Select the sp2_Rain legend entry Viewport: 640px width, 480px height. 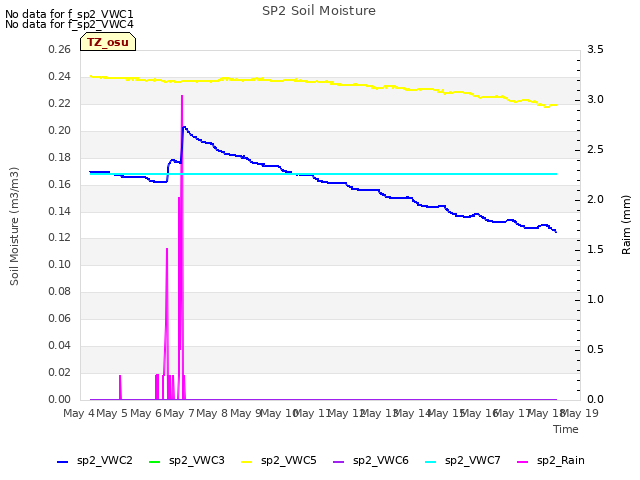tap(551, 461)
